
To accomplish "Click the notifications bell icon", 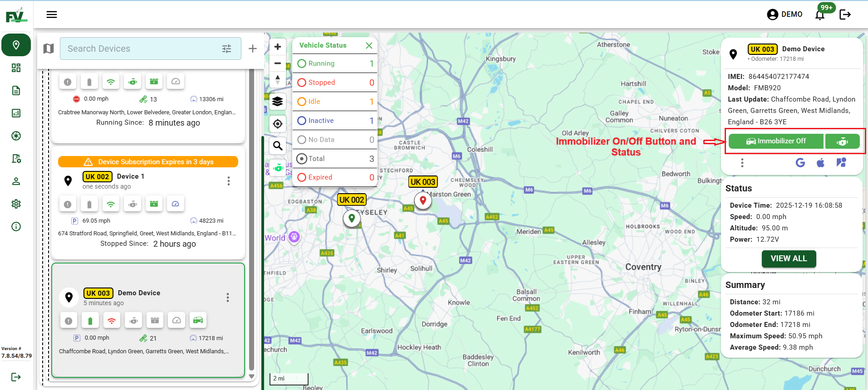I will [x=819, y=15].
